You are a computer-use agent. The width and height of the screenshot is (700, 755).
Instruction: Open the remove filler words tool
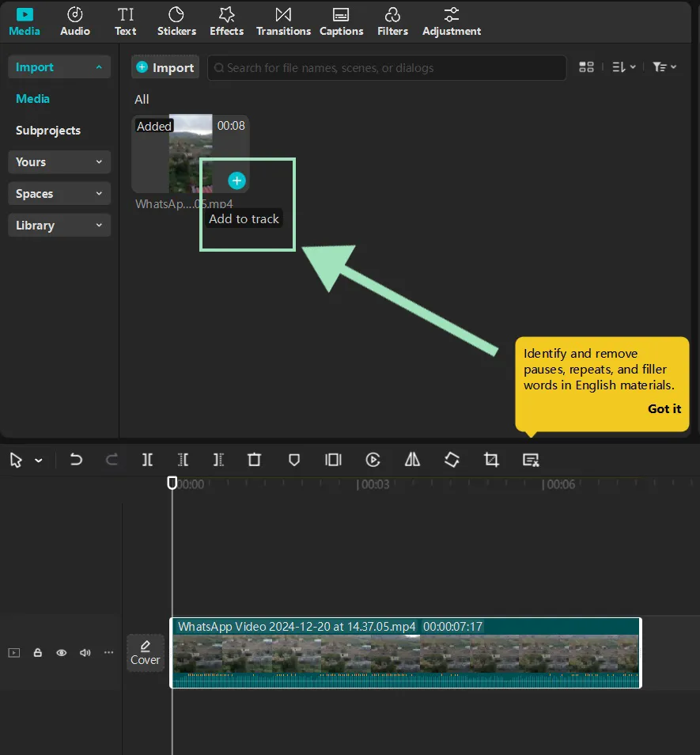[x=531, y=460]
